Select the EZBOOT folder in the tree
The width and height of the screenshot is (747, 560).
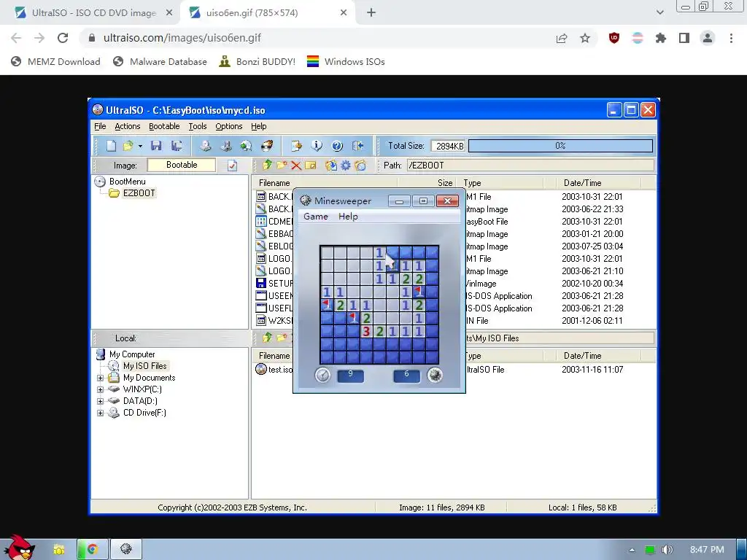139,192
